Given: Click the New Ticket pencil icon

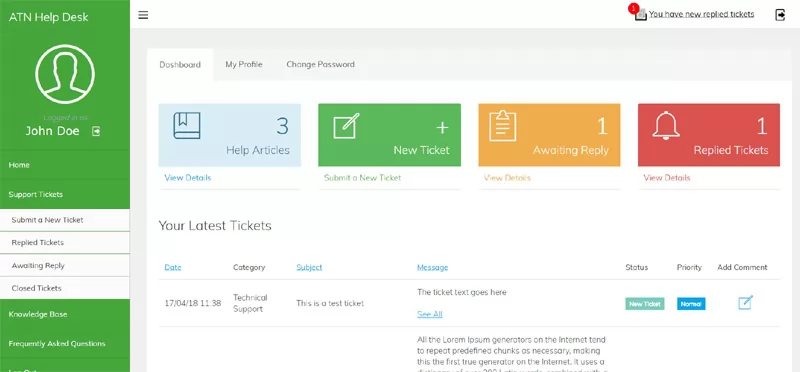Looking at the screenshot, I should (346, 126).
